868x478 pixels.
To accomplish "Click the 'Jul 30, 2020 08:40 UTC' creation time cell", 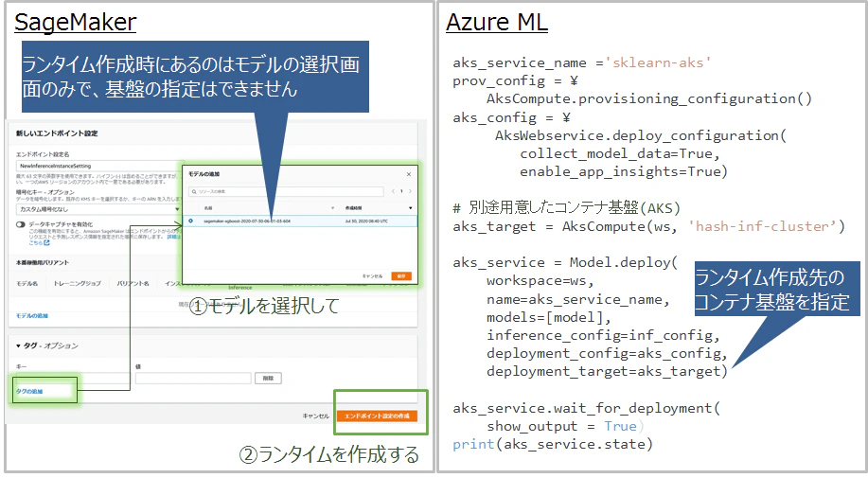I will coord(366,221).
